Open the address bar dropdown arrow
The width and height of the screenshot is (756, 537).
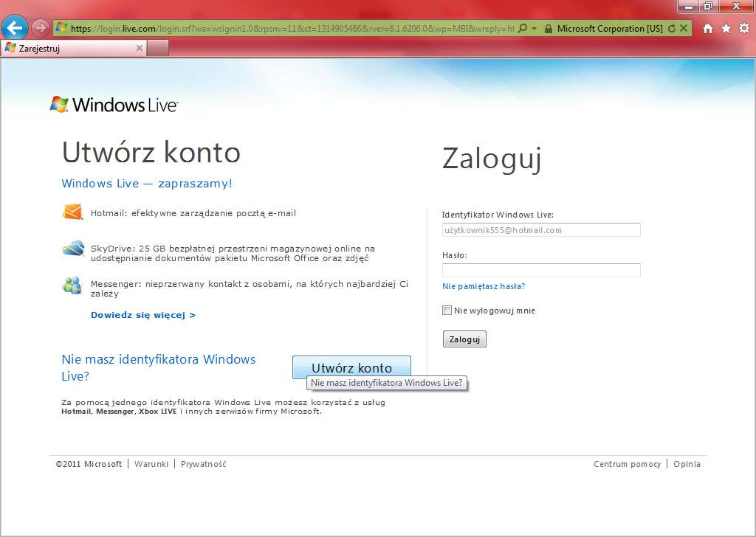pos(535,29)
